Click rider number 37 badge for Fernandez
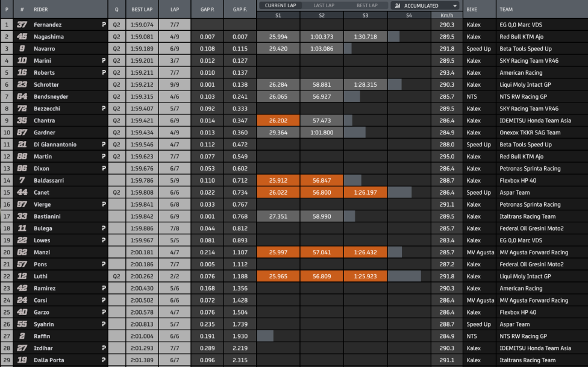Viewport: 588px width, 367px height. 22,24
